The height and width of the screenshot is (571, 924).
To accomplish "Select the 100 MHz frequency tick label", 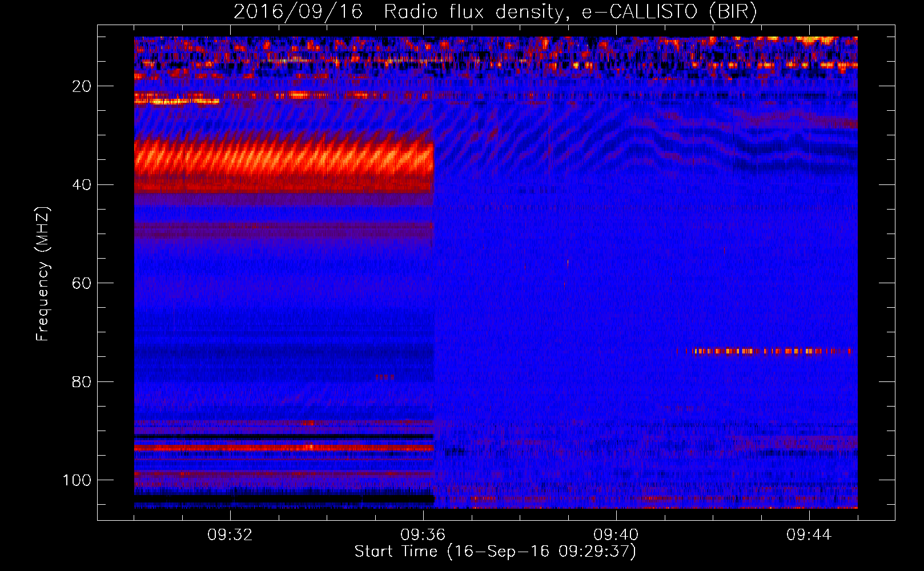I will tap(78, 480).
